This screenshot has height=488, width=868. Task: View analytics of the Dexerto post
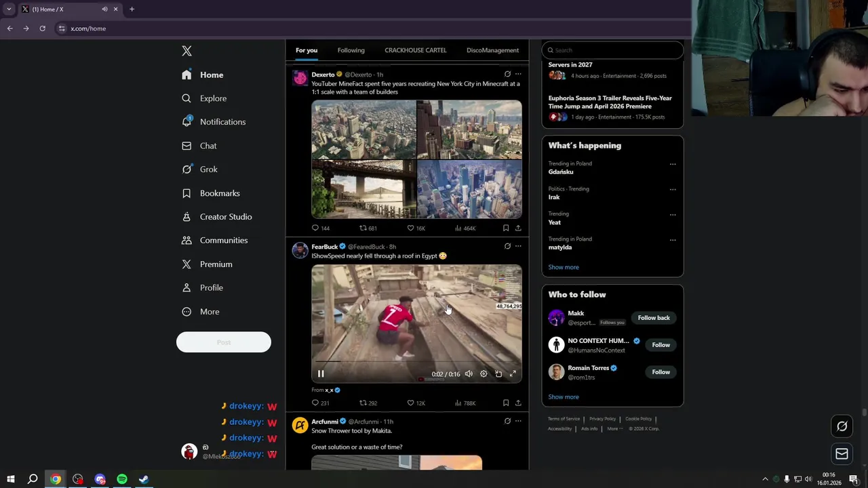point(465,228)
